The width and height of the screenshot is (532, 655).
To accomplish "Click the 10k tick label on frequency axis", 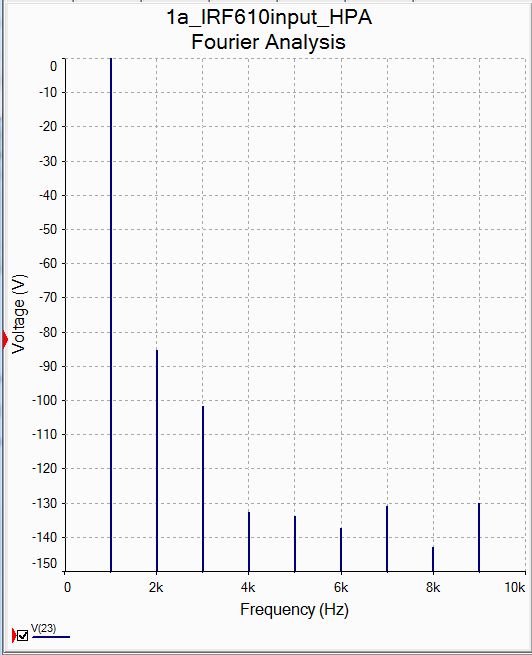I will point(514,587).
